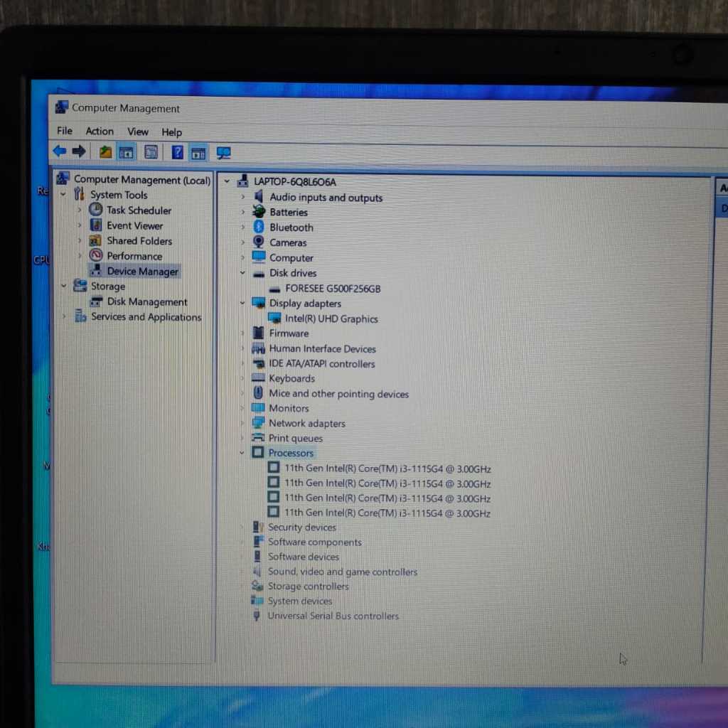Select IDE ATA/ATAPI controllers category
728x728 pixels.
pos(322,363)
